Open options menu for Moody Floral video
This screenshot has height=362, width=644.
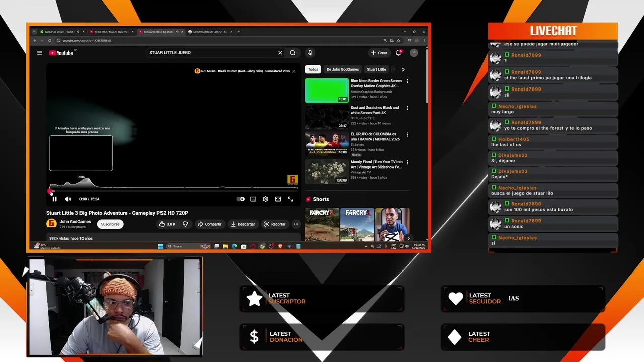(x=407, y=162)
